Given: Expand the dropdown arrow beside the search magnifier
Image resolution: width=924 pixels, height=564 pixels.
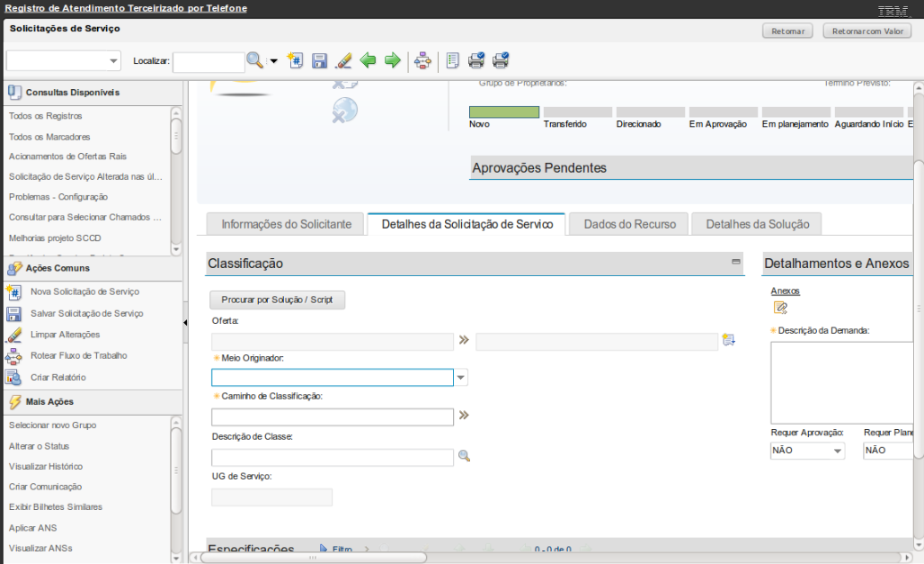Looking at the screenshot, I should coord(273,61).
